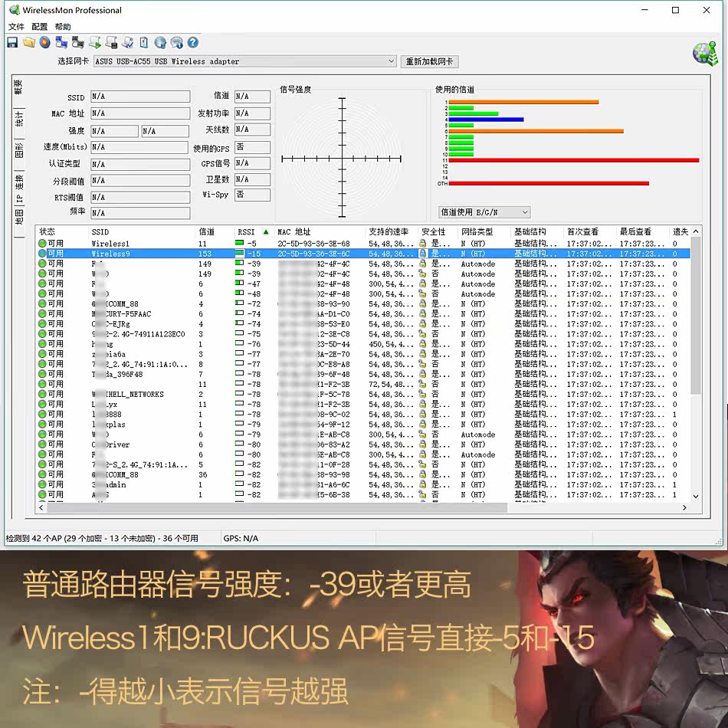This screenshot has width=728, height=728.
Task: Click the document checkmark toolbar icon
Action: (128, 43)
